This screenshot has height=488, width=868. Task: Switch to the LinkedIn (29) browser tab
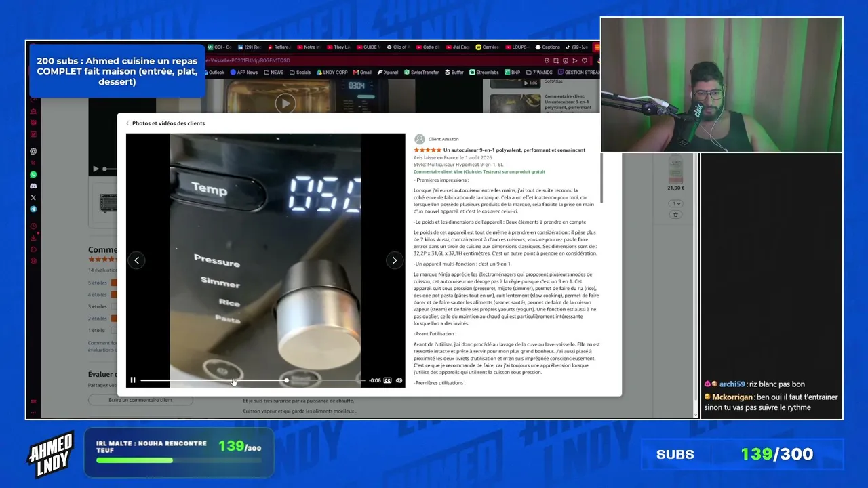(x=250, y=47)
